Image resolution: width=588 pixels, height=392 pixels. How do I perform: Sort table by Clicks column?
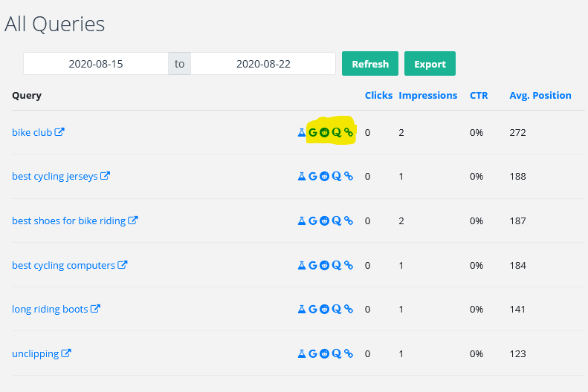(x=379, y=96)
